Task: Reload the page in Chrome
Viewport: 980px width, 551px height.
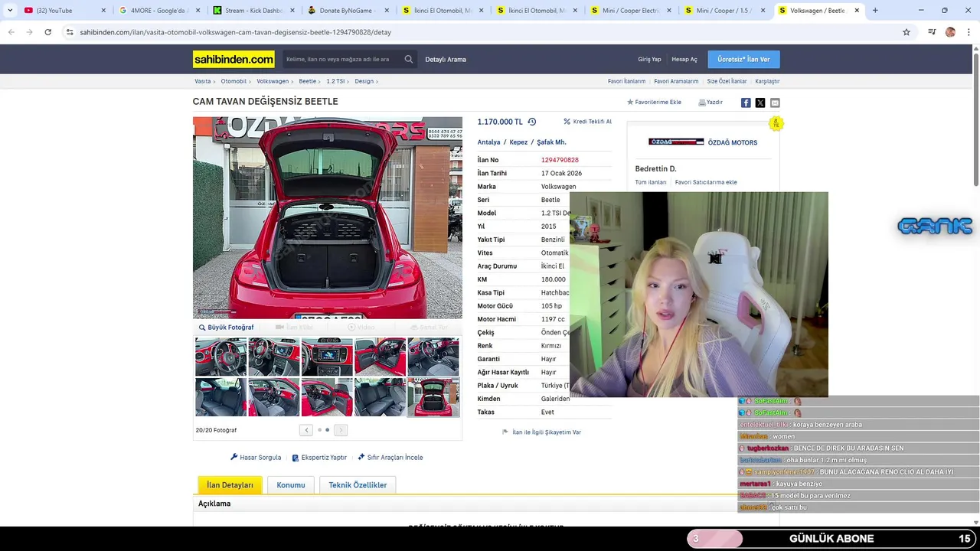Action: click(47, 32)
